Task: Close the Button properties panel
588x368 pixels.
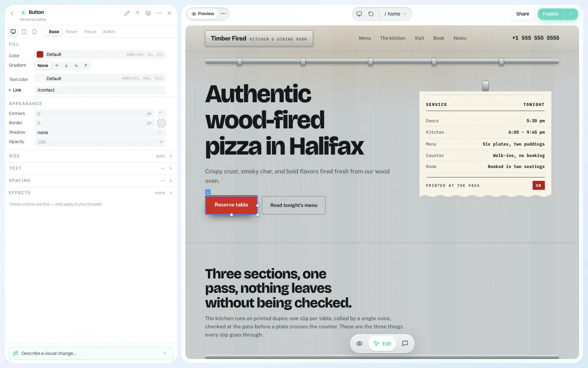Action: tap(169, 13)
